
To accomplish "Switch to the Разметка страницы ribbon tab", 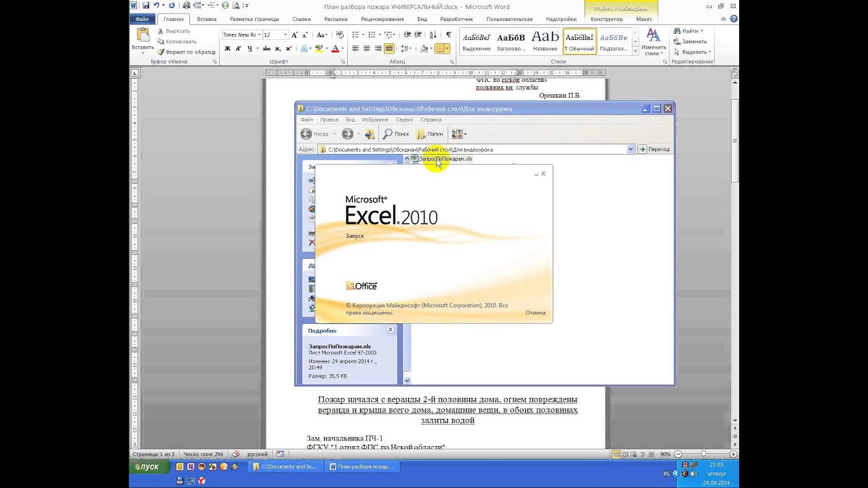I will [x=254, y=19].
